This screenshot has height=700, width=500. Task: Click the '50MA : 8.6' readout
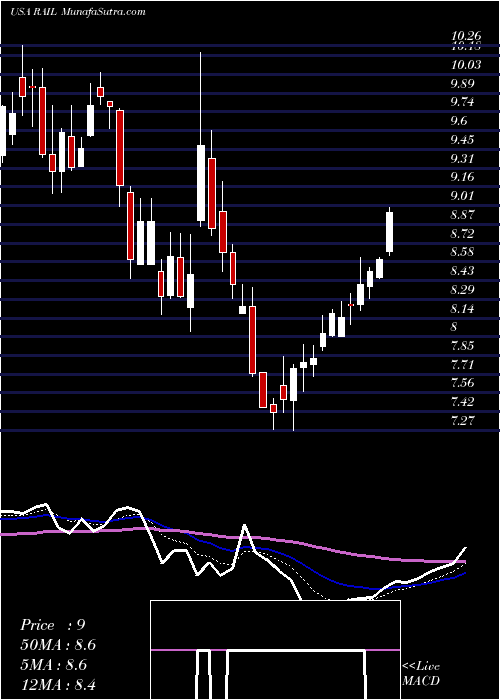coord(58,645)
